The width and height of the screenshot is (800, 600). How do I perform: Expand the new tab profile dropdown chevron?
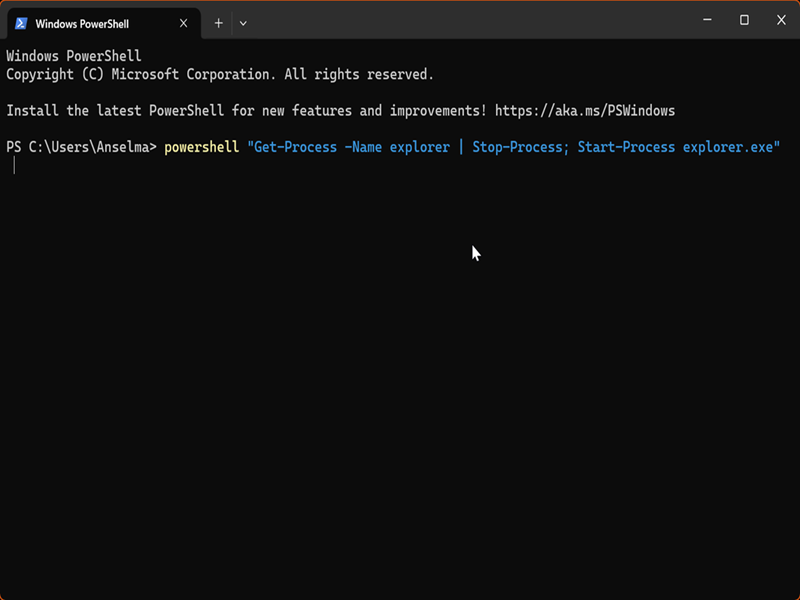click(x=243, y=23)
